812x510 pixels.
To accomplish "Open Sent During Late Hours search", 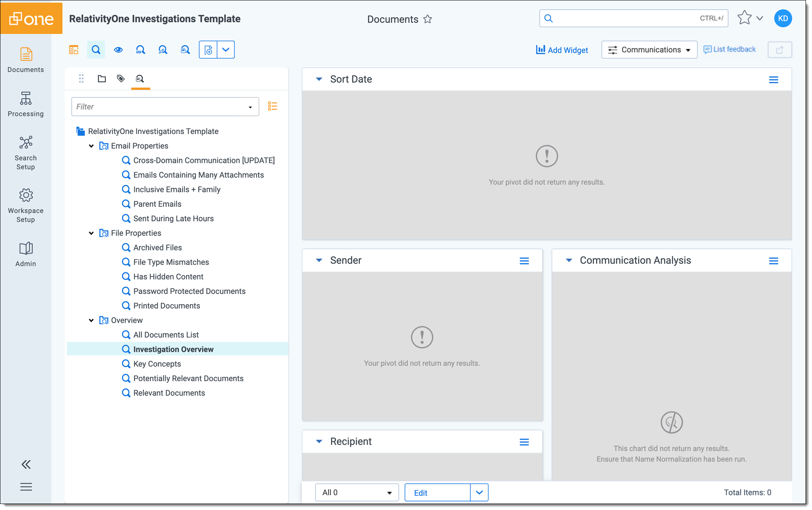I will 173,219.
